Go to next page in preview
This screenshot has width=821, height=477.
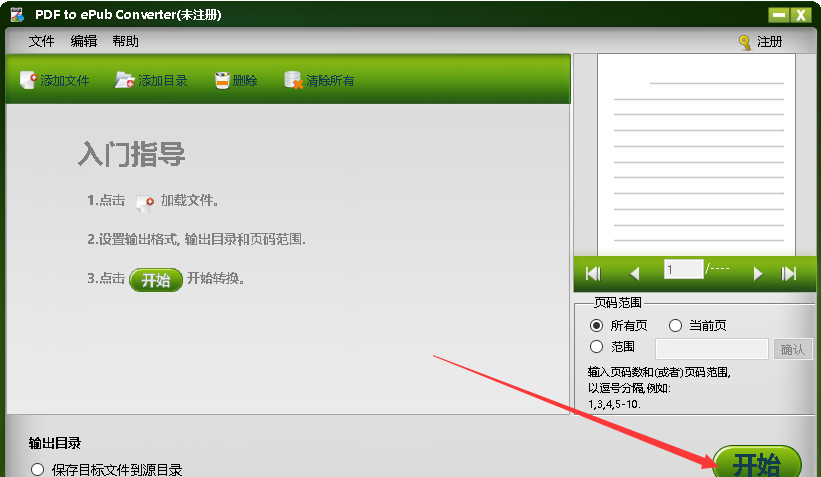coord(758,273)
